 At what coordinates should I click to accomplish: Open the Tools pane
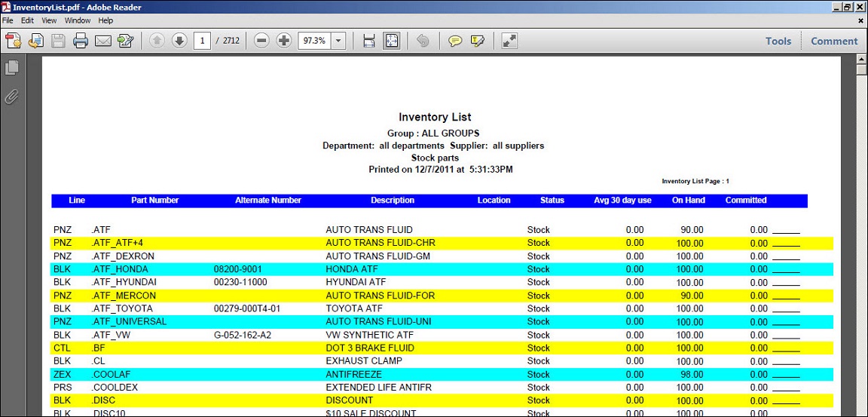coord(778,41)
